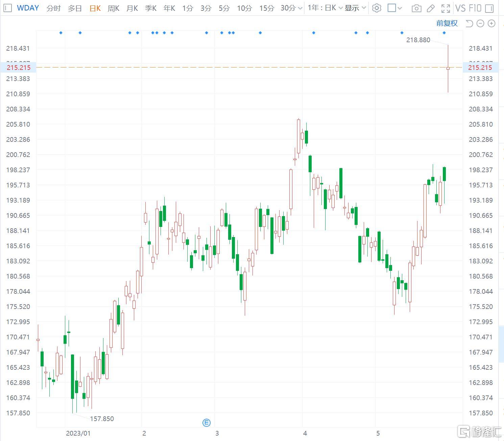This screenshot has width=504, height=441.
Task: Enter fullscreen with expand icon
Action: [x=446, y=8]
